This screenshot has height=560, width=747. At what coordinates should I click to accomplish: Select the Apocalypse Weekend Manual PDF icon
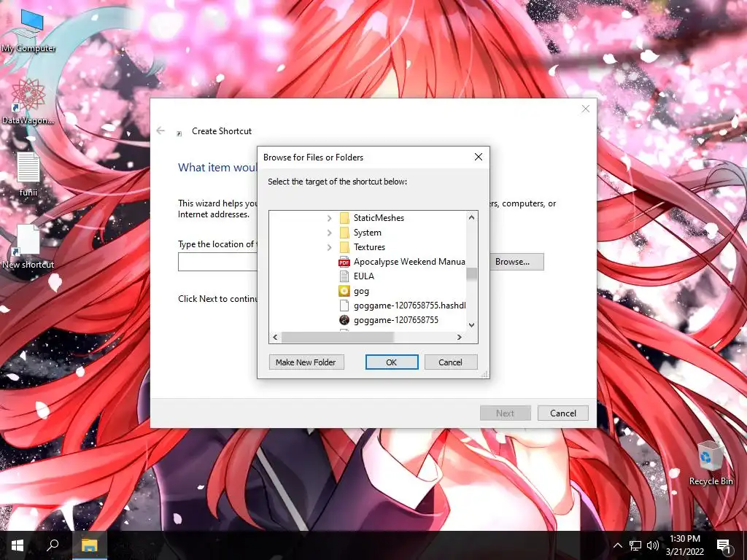coord(344,262)
